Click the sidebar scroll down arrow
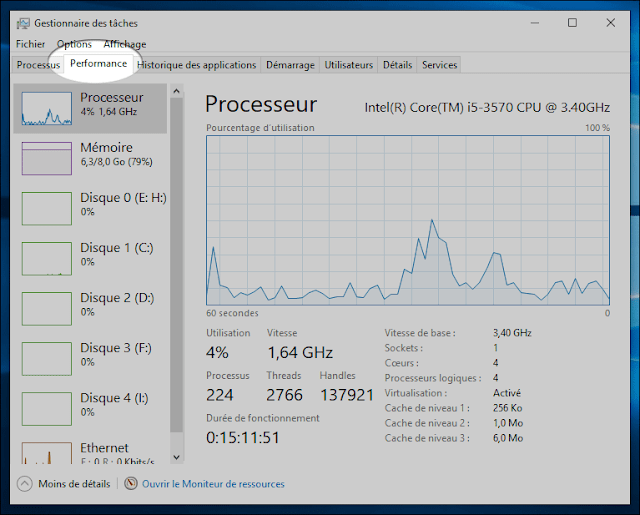 pos(176,457)
